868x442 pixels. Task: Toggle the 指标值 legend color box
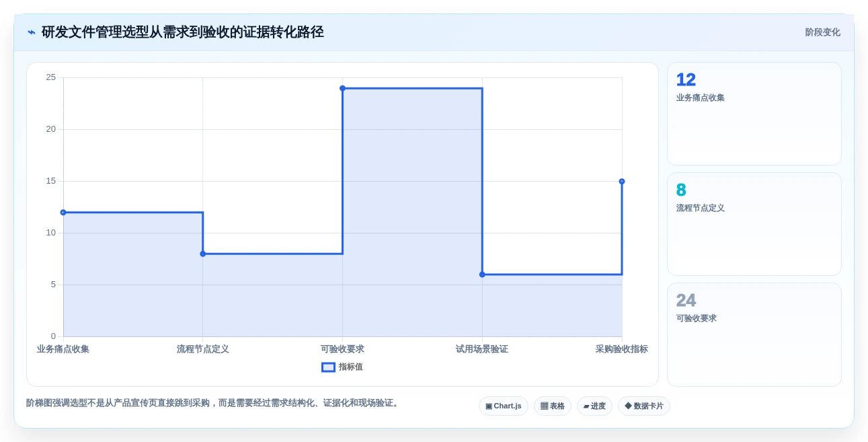pos(328,367)
